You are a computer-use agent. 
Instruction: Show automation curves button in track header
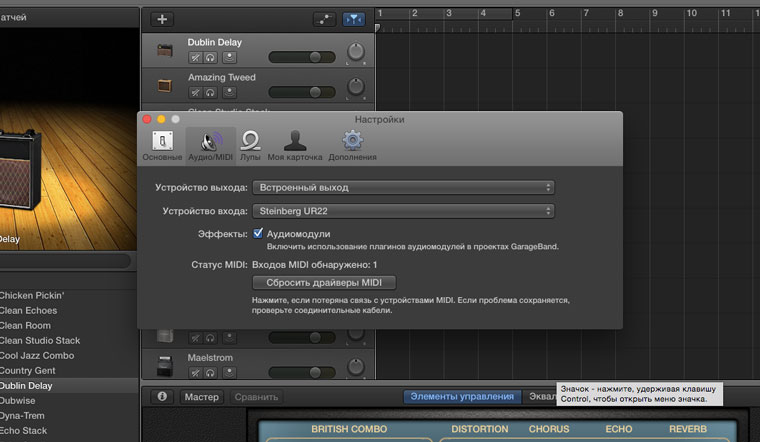[324, 19]
